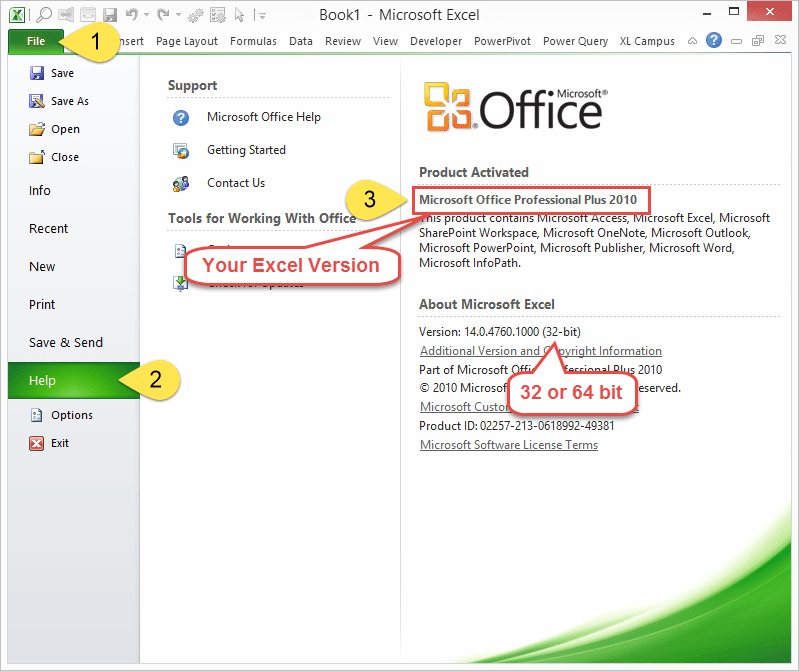The image size is (799, 671).
Task: Open the Developer ribbon tab
Action: pos(435,41)
